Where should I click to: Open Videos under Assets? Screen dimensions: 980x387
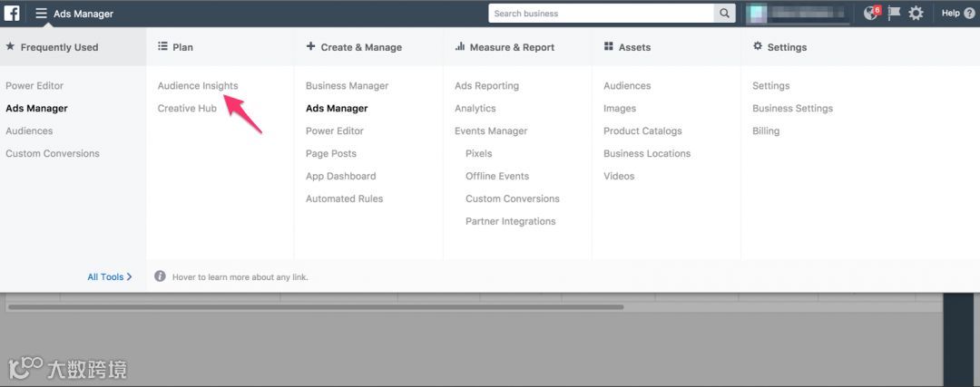pyautogui.click(x=619, y=176)
